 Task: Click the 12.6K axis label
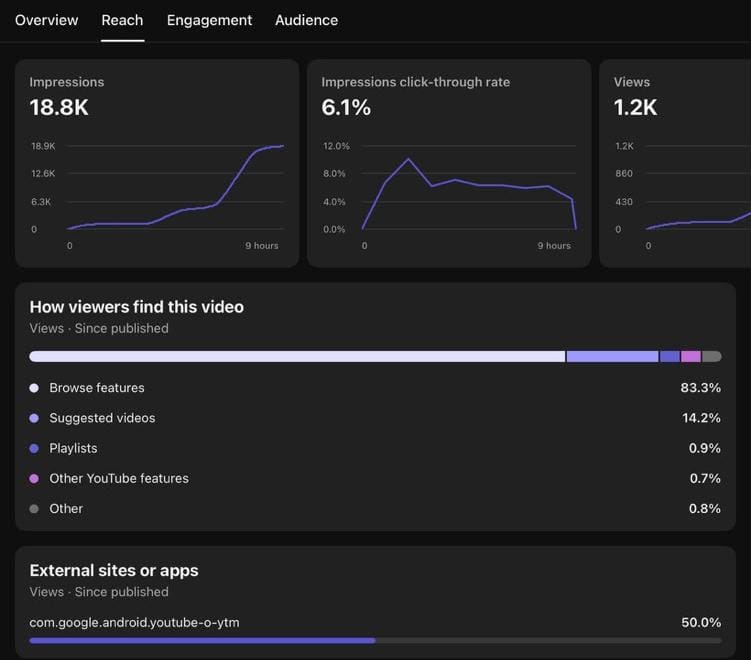coord(43,173)
